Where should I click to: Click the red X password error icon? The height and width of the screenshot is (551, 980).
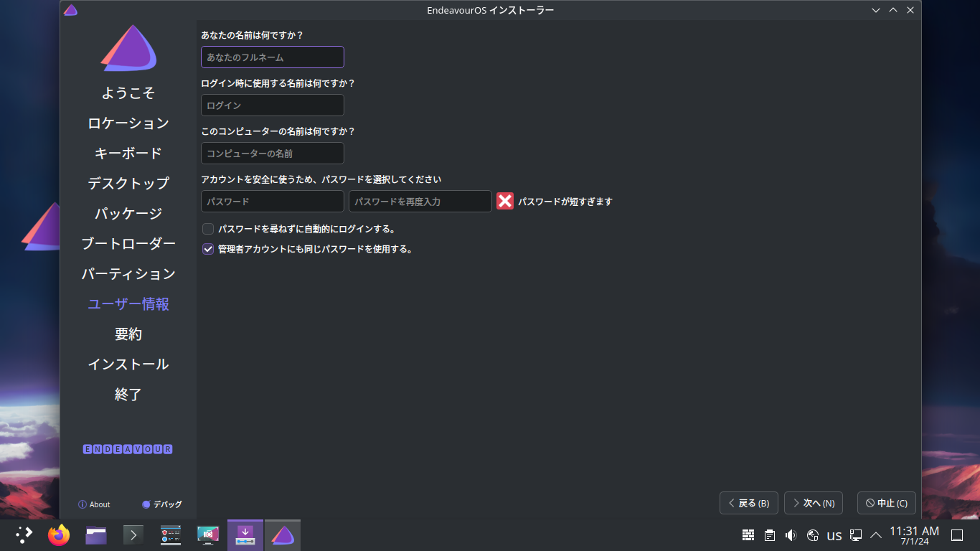coord(505,202)
